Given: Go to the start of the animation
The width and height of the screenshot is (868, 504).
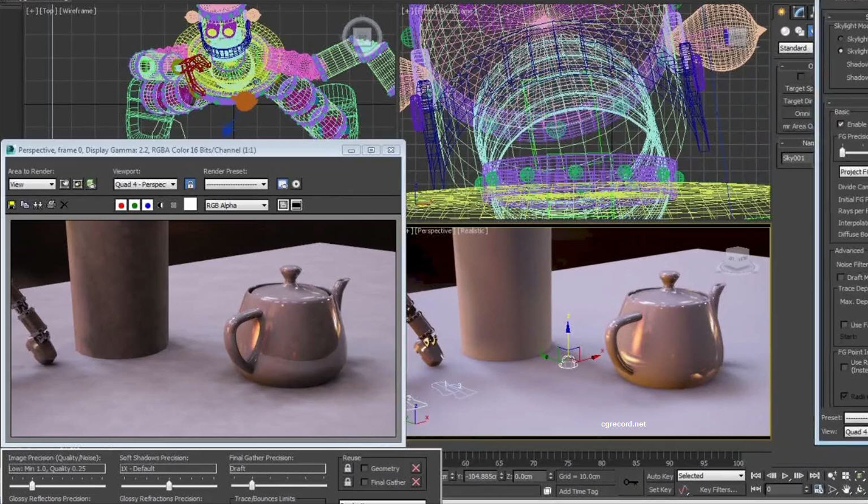Looking at the screenshot, I should 756,475.
